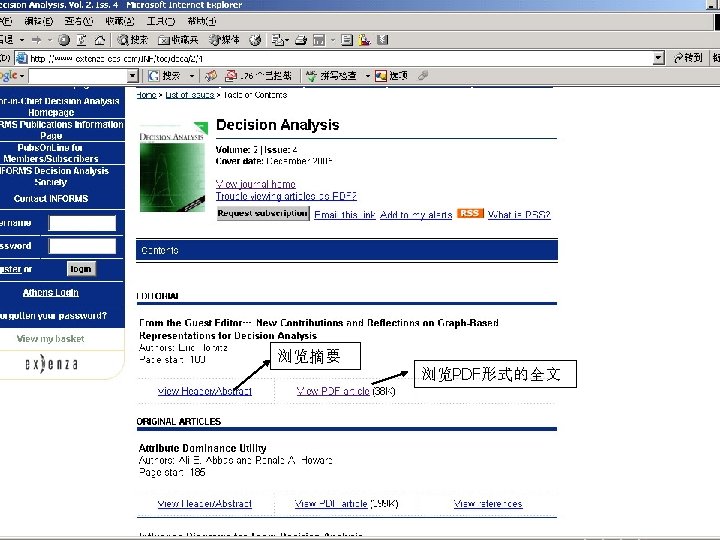Click the user name input field
The height and width of the screenshot is (540, 720).
[82, 223]
